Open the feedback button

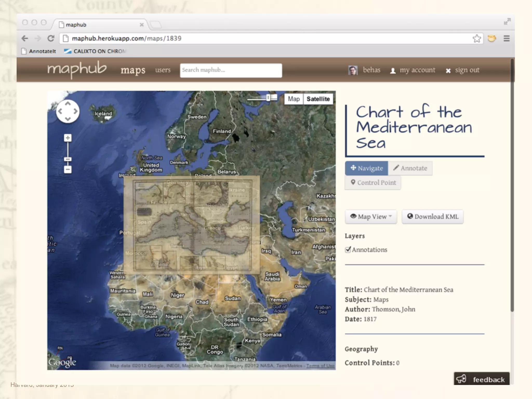[482, 379]
